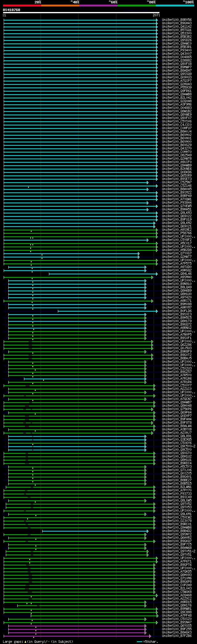Select label UniRef100_Q9C5Y0-2
Image resolution: width=197 pixels, height=644 pixels.
coord(179,446)
